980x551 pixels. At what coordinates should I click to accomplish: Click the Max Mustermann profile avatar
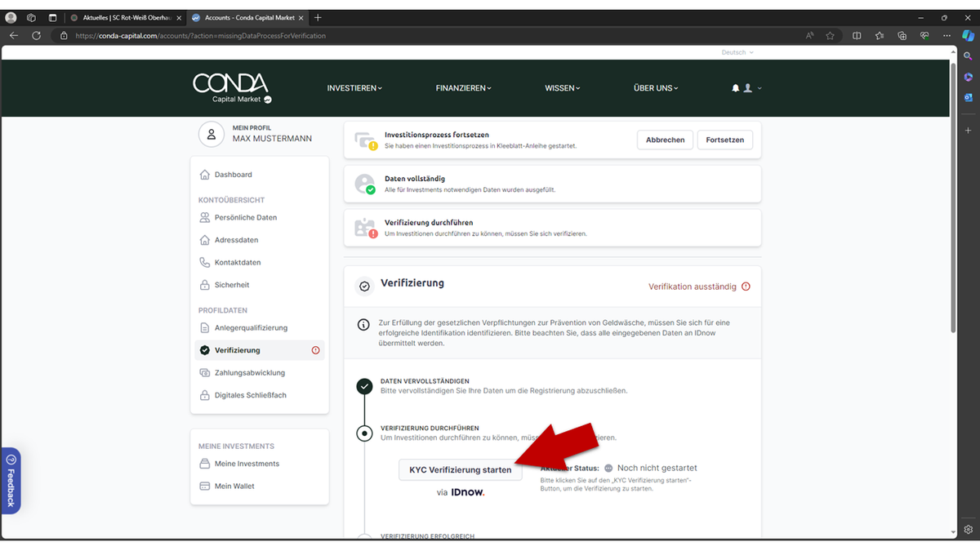212,135
